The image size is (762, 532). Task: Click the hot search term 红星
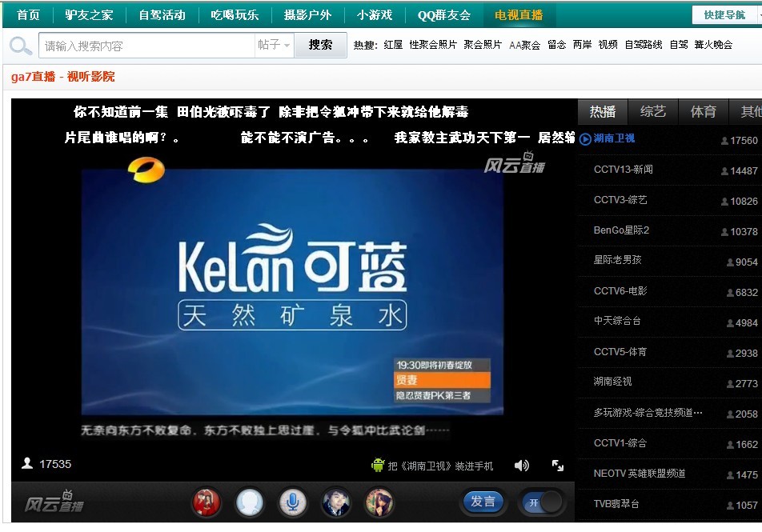(393, 45)
